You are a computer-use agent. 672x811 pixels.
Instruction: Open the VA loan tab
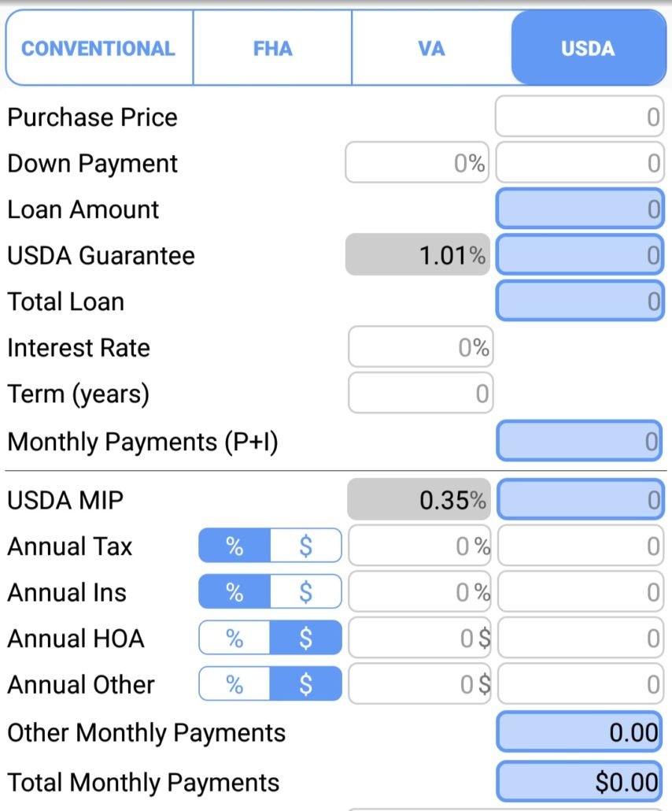tap(431, 48)
